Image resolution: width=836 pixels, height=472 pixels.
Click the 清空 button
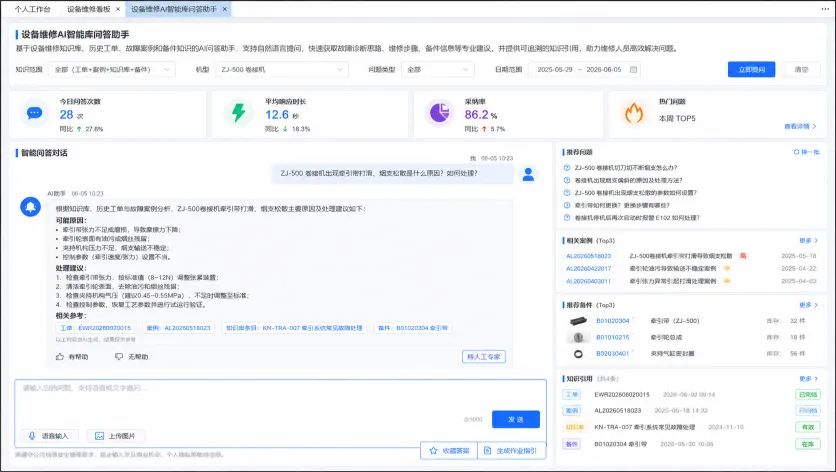(801, 69)
